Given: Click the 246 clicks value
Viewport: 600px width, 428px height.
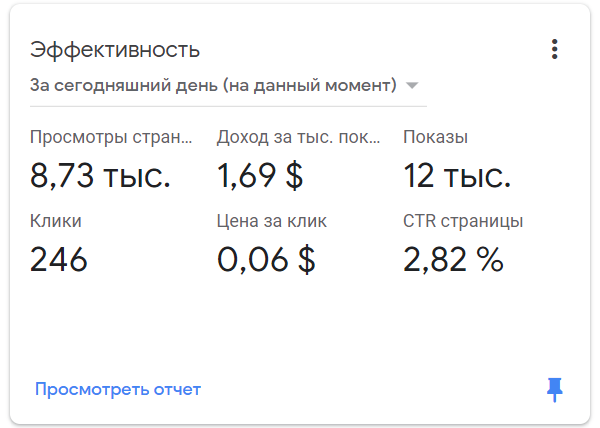Looking at the screenshot, I should (59, 260).
